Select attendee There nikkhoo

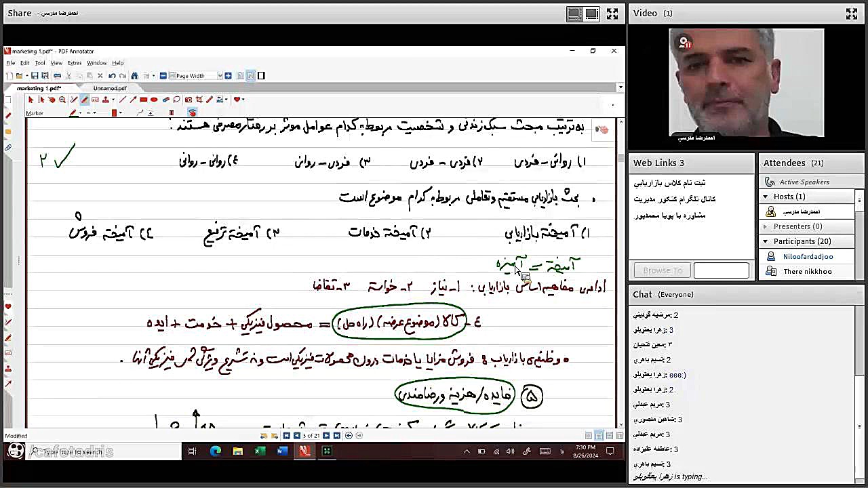(807, 272)
